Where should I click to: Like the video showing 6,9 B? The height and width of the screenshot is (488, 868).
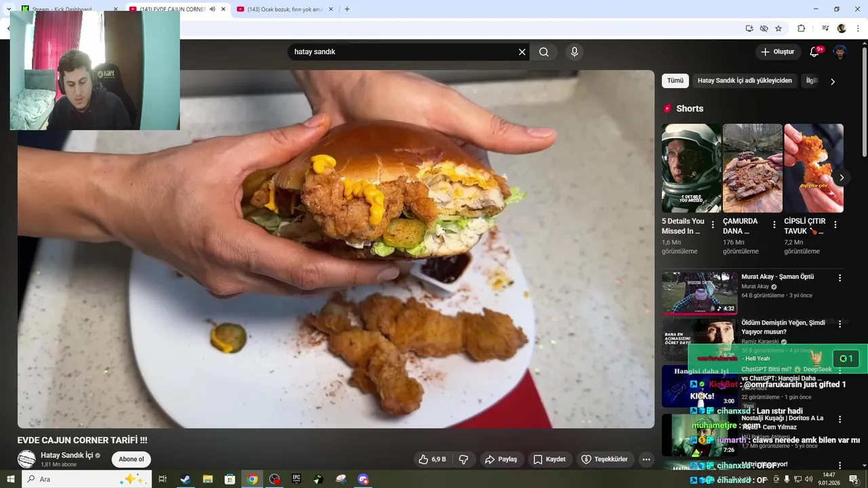coord(432,460)
